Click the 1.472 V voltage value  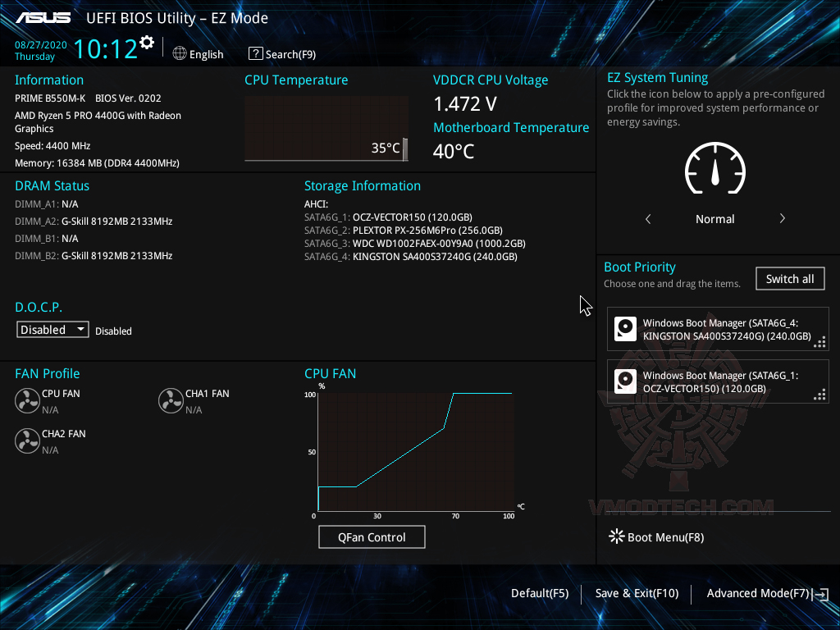465,104
